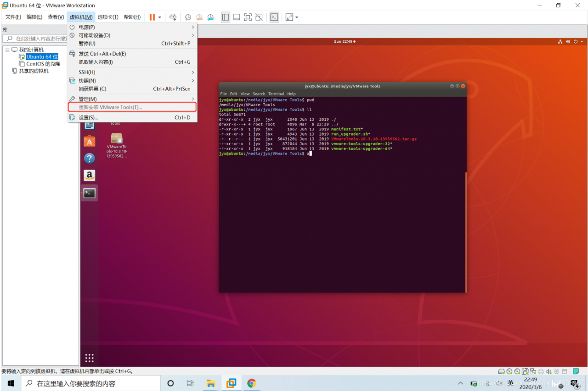Choose 抓取输入内容(I) menu entry
This screenshot has height=391, width=588.
tap(132, 62)
